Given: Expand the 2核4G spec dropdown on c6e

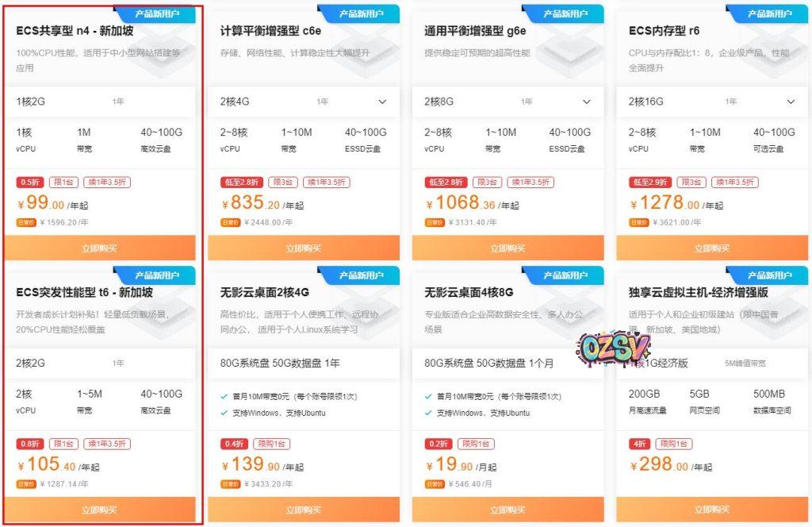Looking at the screenshot, I should coord(382,102).
